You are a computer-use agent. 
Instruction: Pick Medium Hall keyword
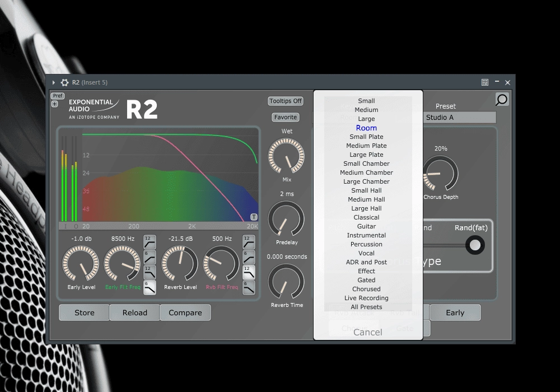pyautogui.click(x=366, y=199)
